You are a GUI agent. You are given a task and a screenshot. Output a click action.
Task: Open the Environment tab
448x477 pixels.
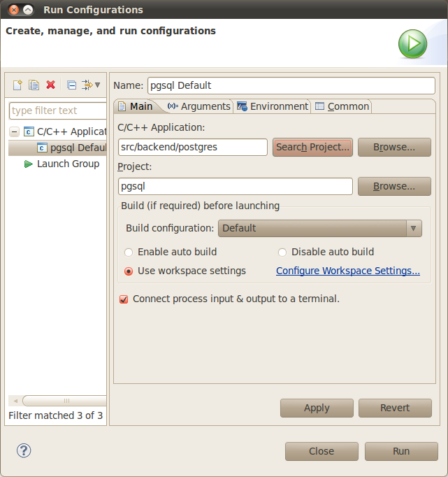(x=273, y=106)
